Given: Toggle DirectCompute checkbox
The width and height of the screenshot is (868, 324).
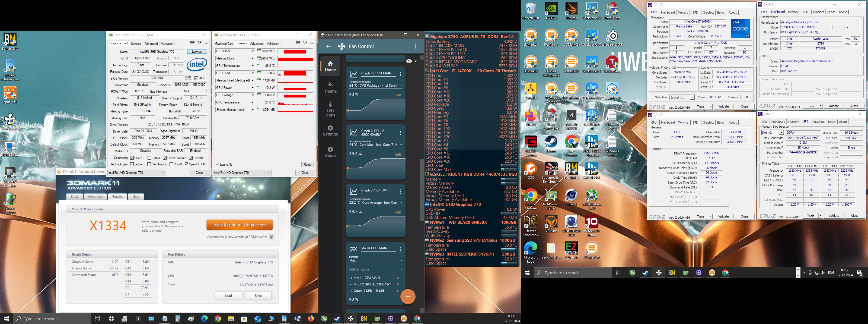Looking at the screenshot, I should 165,158.
